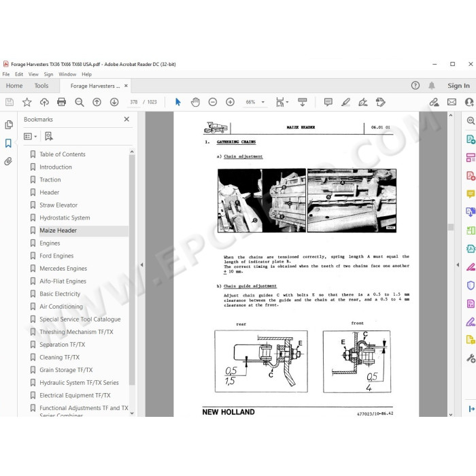Go to previous page arrow
Image resolution: width=476 pixels, height=476 pixels.
[x=97, y=102]
